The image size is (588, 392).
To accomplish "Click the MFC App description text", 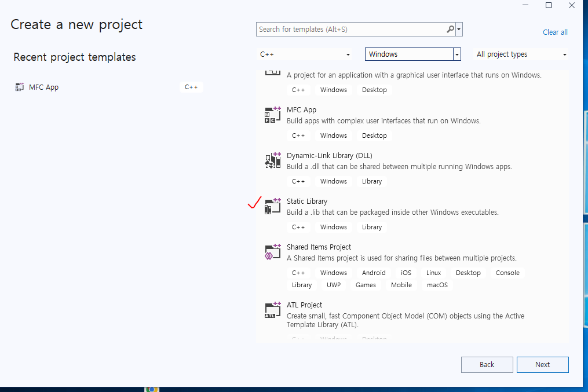I will [x=384, y=120].
